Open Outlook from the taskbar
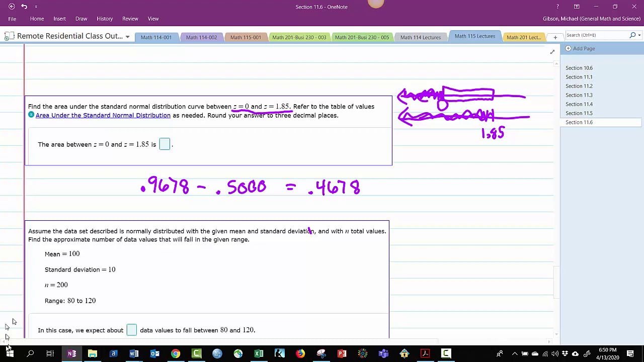The image size is (644, 362). [x=155, y=353]
